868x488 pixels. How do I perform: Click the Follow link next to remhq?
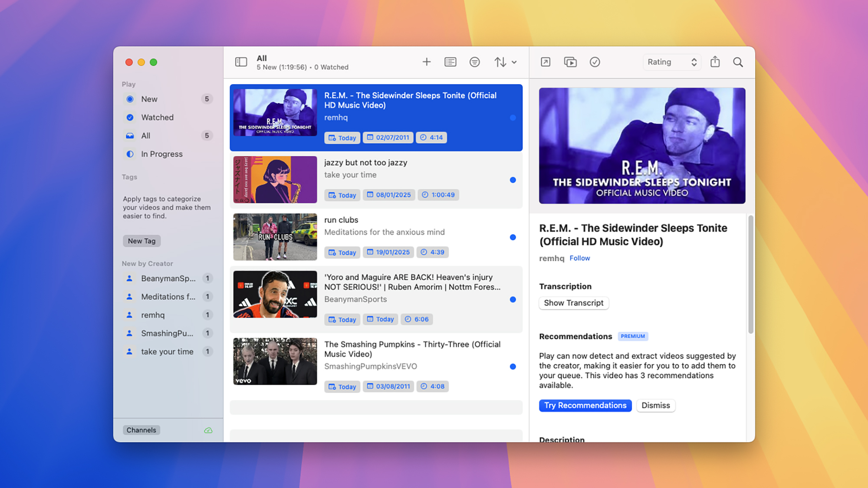[579, 258]
